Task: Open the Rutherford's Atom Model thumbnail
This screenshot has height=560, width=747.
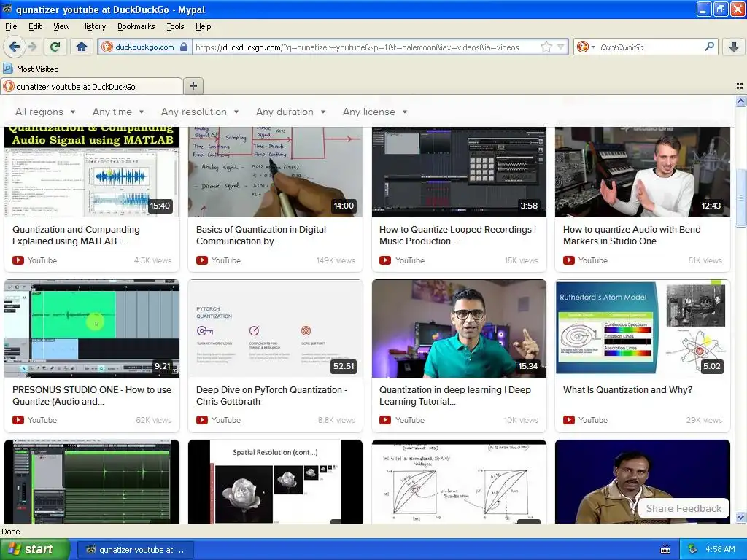Action: [643, 328]
